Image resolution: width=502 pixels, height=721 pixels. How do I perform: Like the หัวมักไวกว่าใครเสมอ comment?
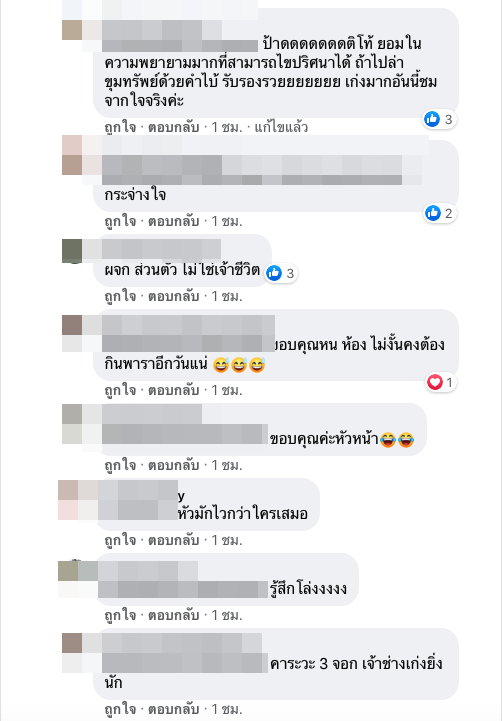coord(120,540)
